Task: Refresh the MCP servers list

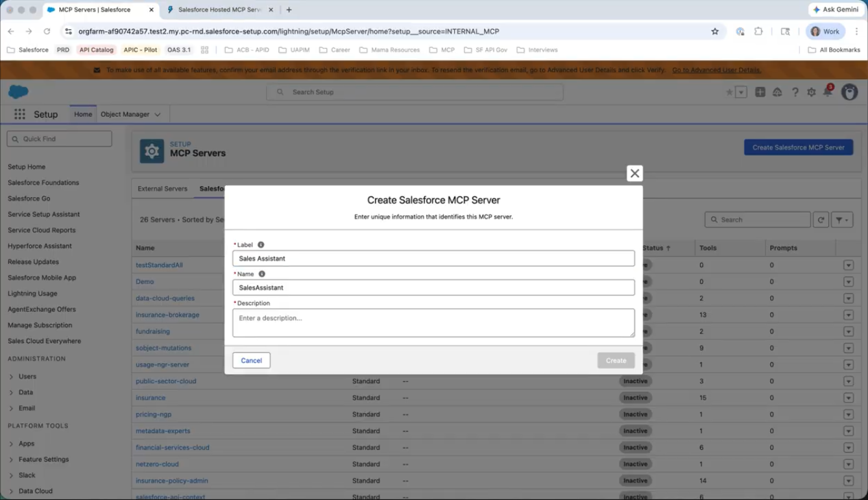Action: (821, 220)
